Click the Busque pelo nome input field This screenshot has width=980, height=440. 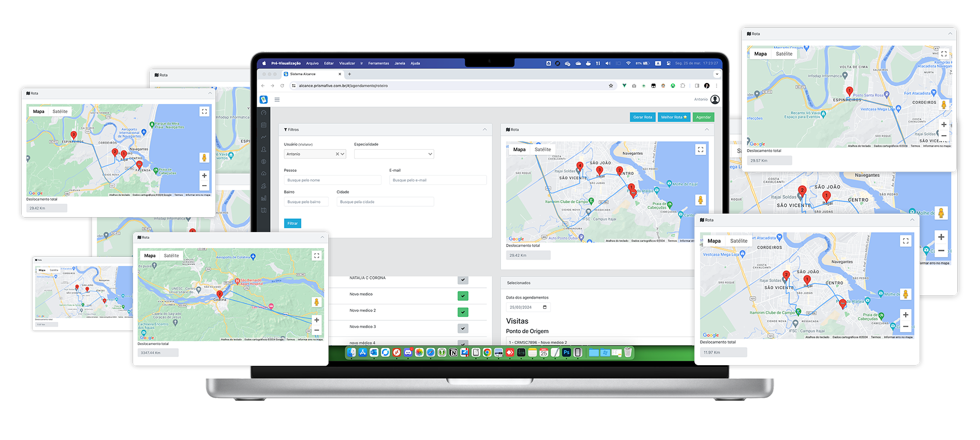point(332,180)
